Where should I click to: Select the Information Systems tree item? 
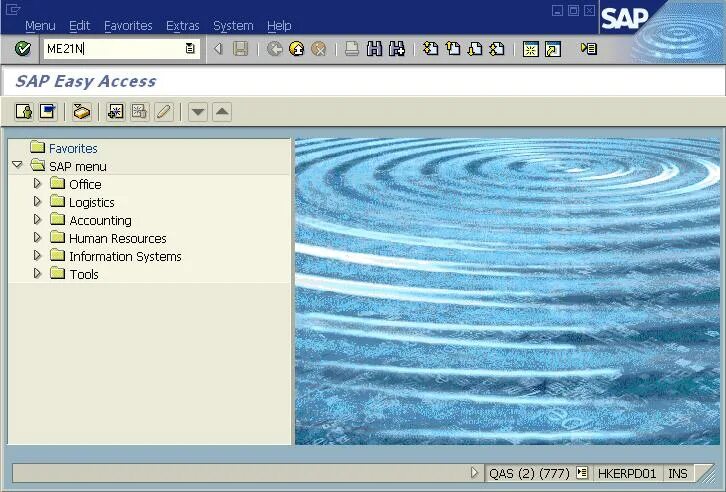[125, 256]
